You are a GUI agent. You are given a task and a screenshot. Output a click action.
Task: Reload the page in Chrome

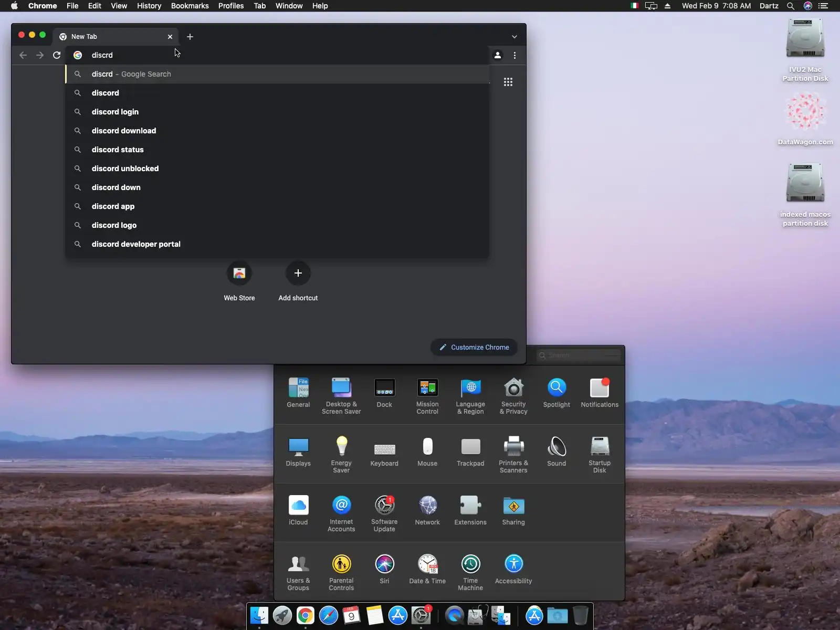click(x=57, y=55)
